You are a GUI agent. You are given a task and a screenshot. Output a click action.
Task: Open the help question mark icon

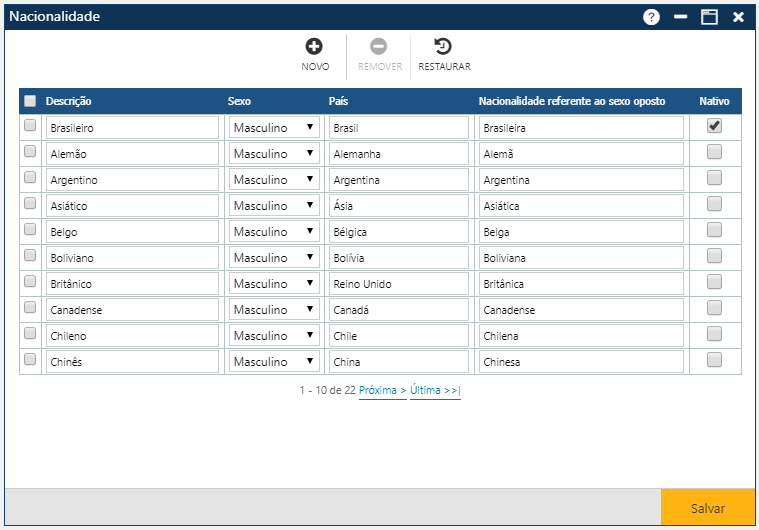[651, 17]
